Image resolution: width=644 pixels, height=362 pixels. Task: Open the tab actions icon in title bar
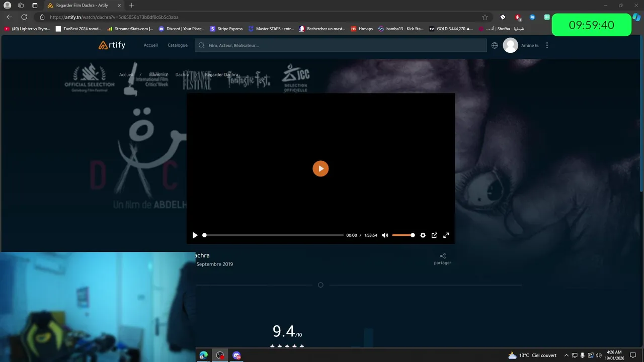35,6
